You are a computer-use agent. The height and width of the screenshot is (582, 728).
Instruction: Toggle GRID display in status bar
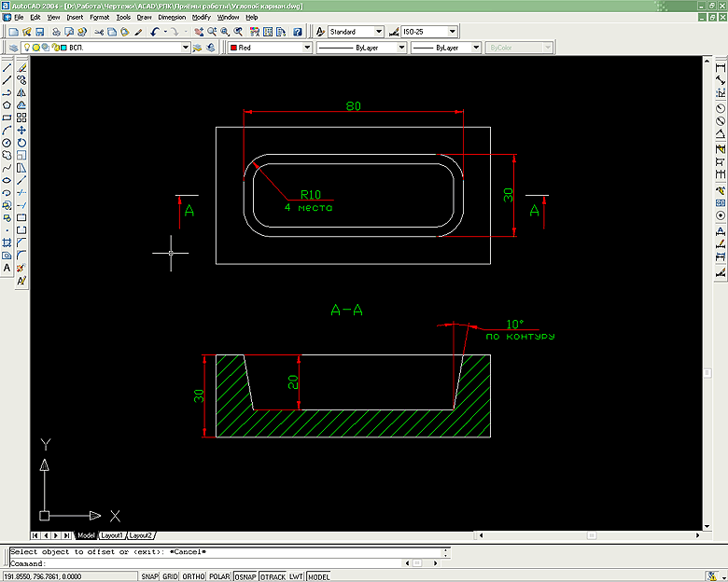point(170,576)
